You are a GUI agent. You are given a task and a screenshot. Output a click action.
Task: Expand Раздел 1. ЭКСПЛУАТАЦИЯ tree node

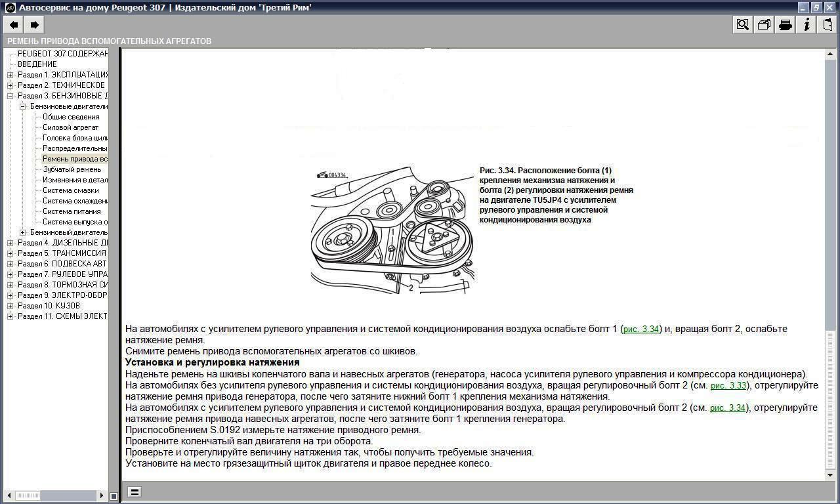(10, 75)
